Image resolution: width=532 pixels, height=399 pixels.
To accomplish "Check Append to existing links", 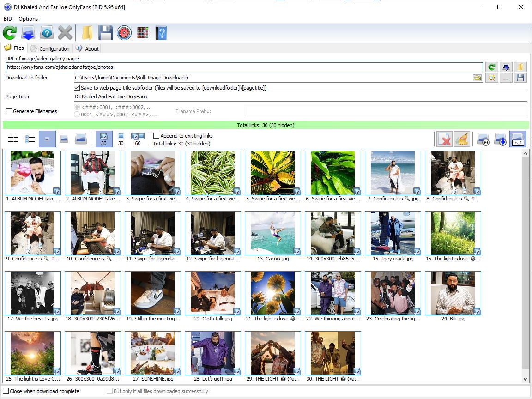I will 157,136.
